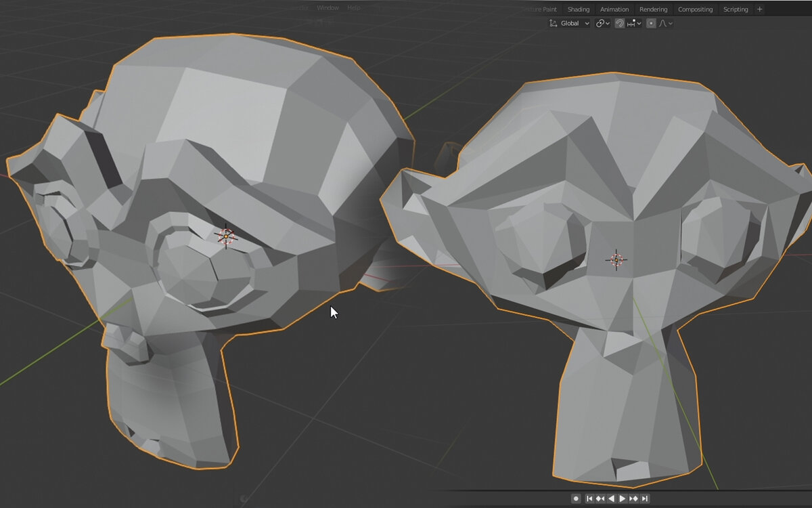Jump to previous keyframe
Screen dimensions: 812x508
click(x=600, y=499)
